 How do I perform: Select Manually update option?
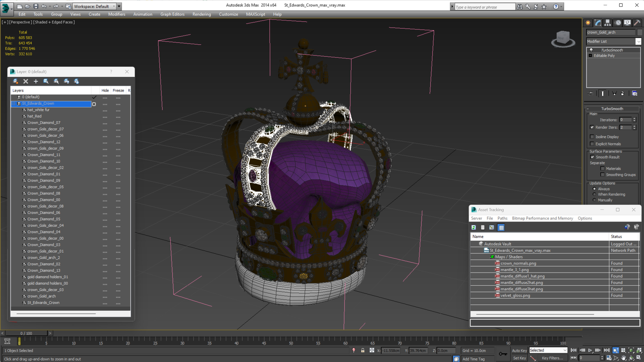tap(595, 200)
